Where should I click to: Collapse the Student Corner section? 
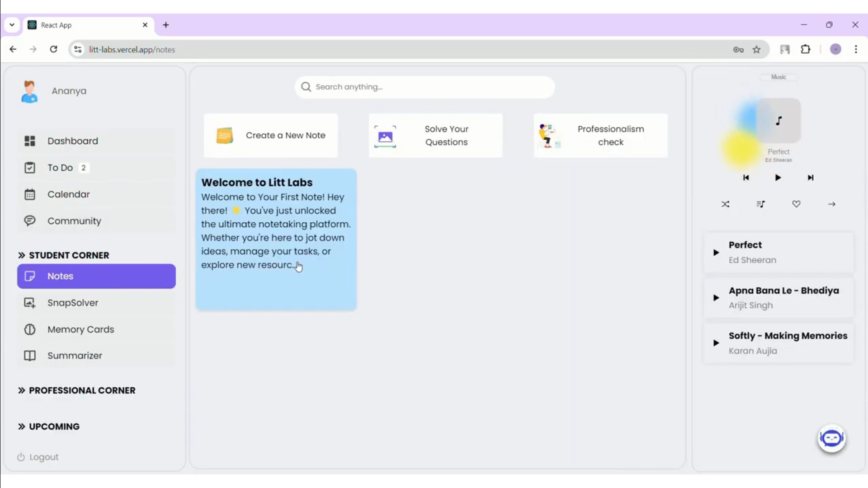(64, 255)
